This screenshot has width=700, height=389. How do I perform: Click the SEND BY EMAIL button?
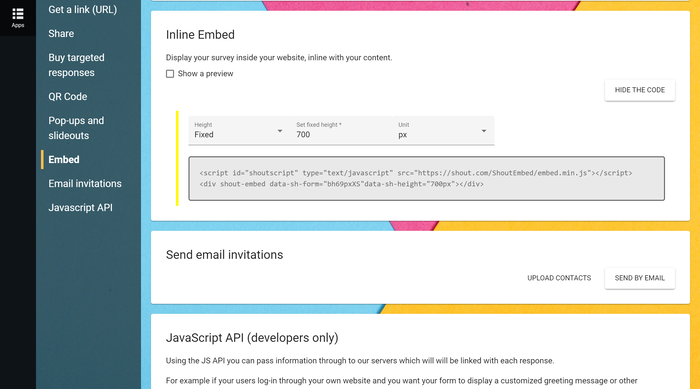click(x=640, y=278)
